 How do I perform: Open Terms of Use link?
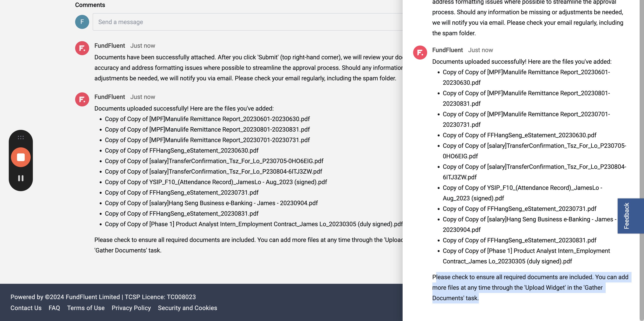tap(86, 308)
